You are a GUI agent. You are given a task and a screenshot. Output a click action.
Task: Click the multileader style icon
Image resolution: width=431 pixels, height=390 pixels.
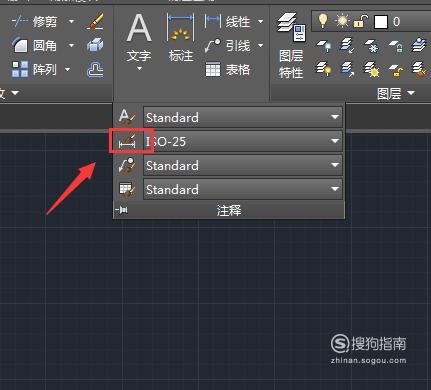(127, 165)
